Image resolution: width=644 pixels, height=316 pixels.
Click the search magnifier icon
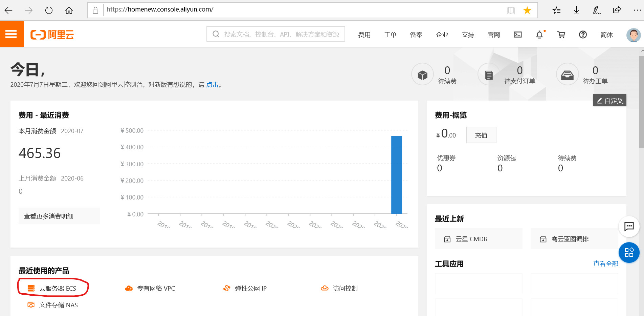[216, 34]
